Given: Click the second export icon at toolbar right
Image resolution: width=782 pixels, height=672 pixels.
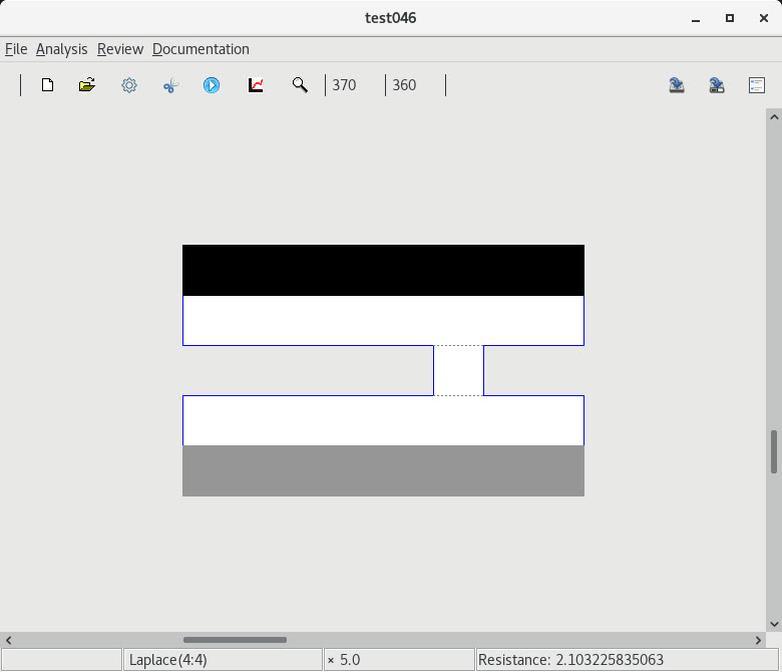Looking at the screenshot, I should click(717, 85).
